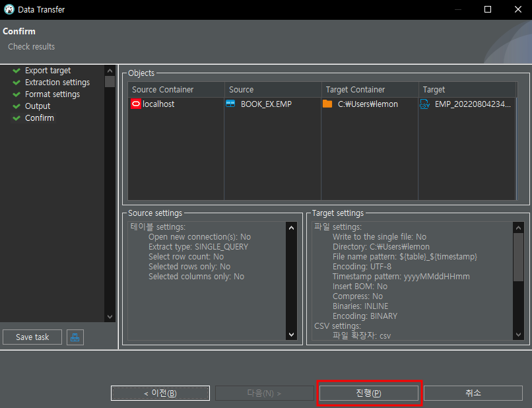This screenshot has width=532, height=408.
Task: Go back with the 이전(B) button
Action: [x=160, y=393]
